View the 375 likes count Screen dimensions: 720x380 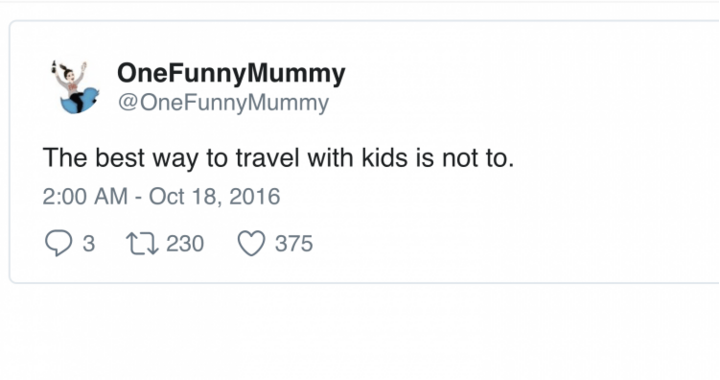[x=294, y=243]
